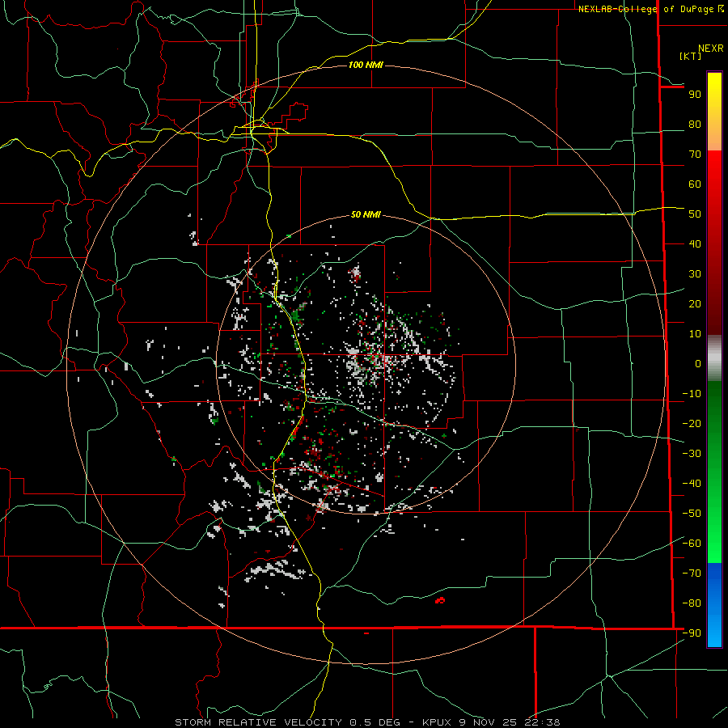The height and width of the screenshot is (728, 728).
Task: Click the positive 90 scale tick label
Action: 695,95
